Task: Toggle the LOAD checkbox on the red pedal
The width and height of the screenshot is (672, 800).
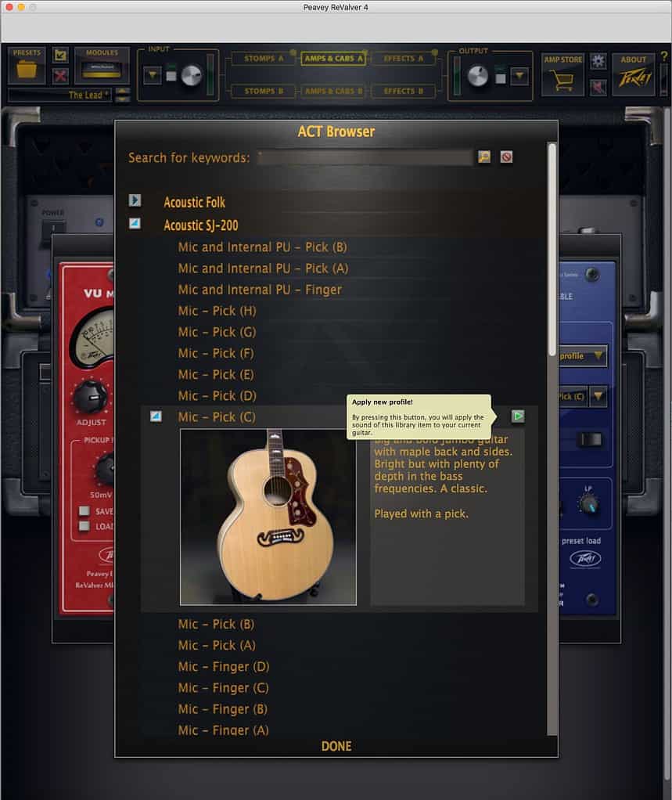Action: (x=84, y=526)
